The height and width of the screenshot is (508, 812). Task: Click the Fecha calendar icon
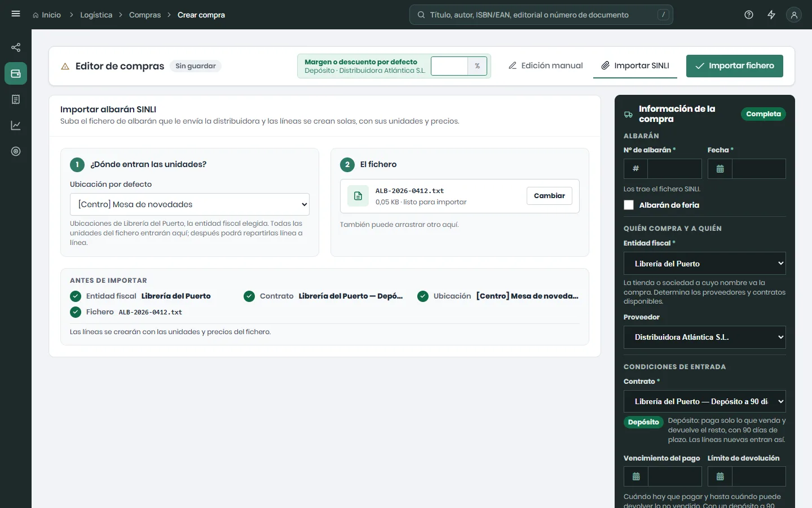pyautogui.click(x=720, y=169)
